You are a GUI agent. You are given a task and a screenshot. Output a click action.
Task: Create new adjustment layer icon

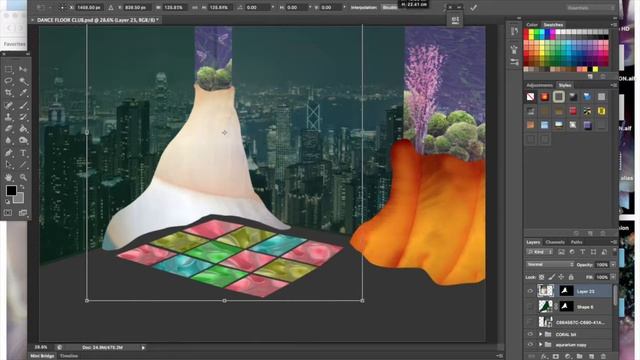pos(568,356)
